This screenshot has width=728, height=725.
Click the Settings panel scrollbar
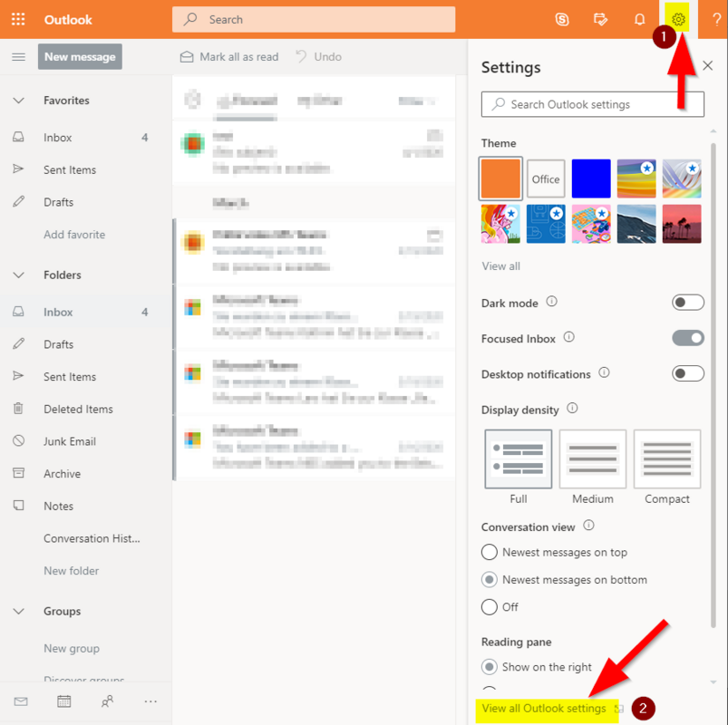click(713, 385)
